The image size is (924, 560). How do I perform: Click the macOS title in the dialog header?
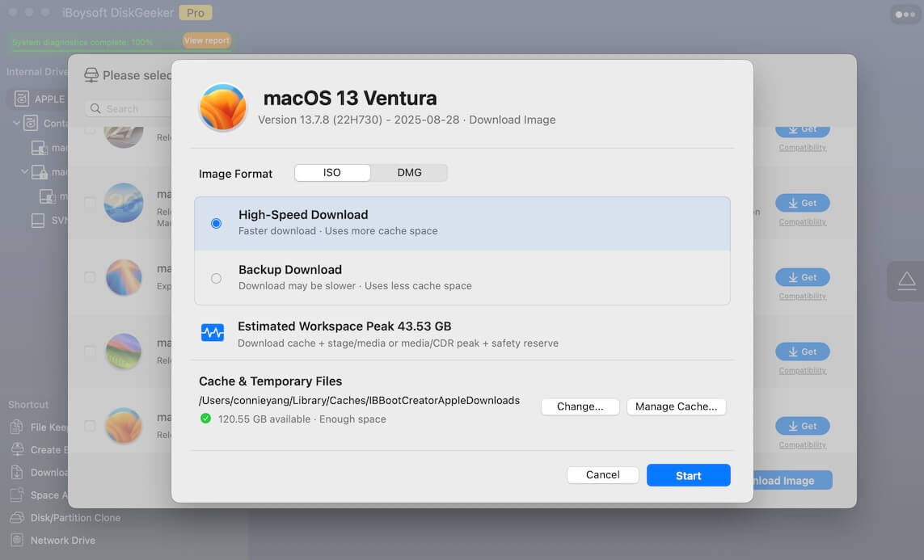click(350, 98)
